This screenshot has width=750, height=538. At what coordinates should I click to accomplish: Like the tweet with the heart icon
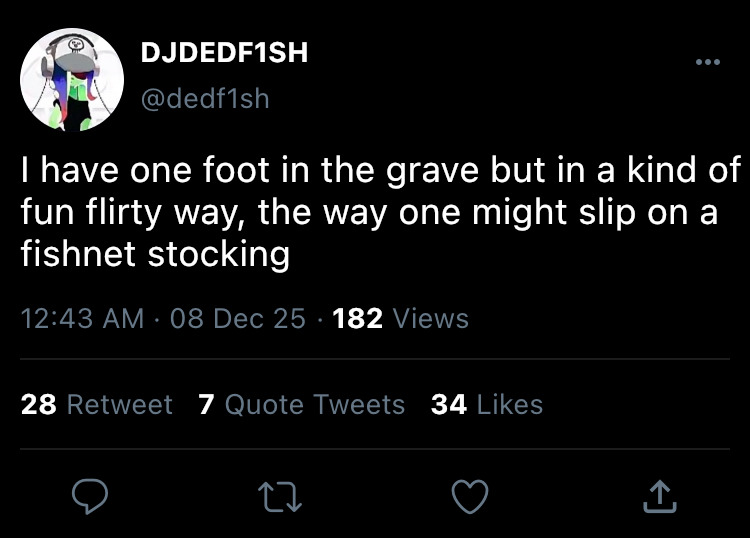[470, 496]
